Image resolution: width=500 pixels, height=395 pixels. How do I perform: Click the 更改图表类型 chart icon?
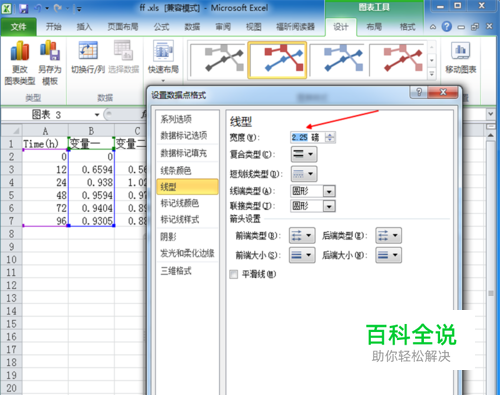[x=20, y=51]
